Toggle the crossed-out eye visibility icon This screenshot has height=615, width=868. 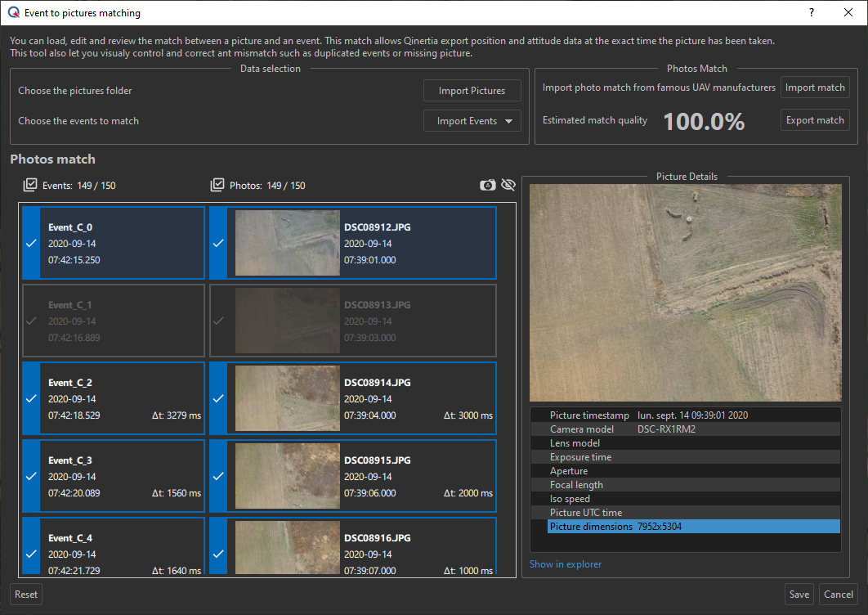tap(508, 186)
